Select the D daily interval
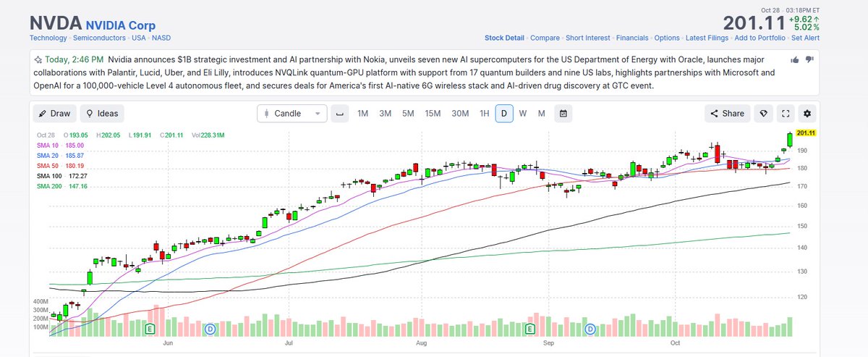This screenshot has height=357, width=868. (x=504, y=113)
